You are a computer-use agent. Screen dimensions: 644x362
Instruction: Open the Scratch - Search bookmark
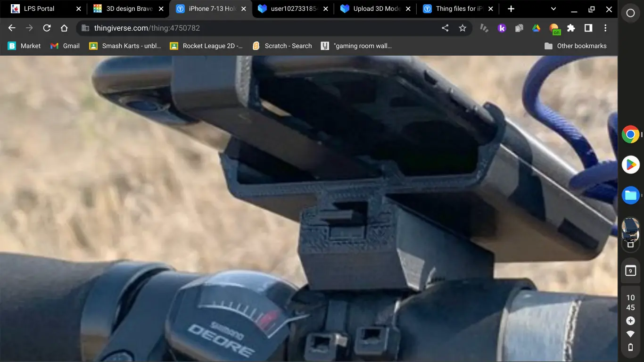(x=282, y=46)
